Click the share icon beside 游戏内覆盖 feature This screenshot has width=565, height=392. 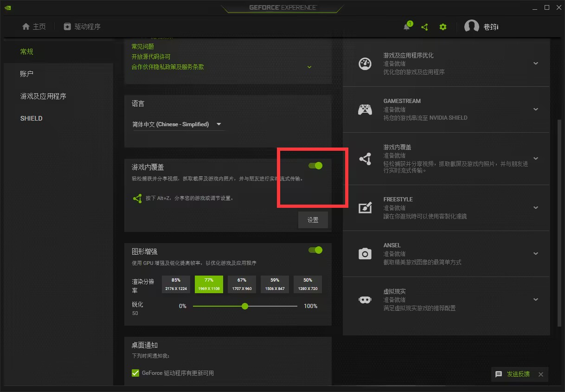coord(365,159)
